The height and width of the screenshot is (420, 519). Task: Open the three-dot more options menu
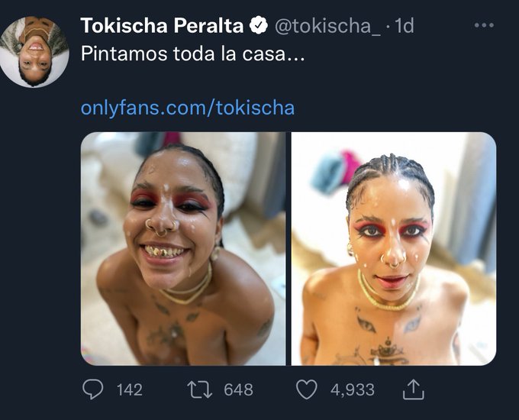[484, 25]
